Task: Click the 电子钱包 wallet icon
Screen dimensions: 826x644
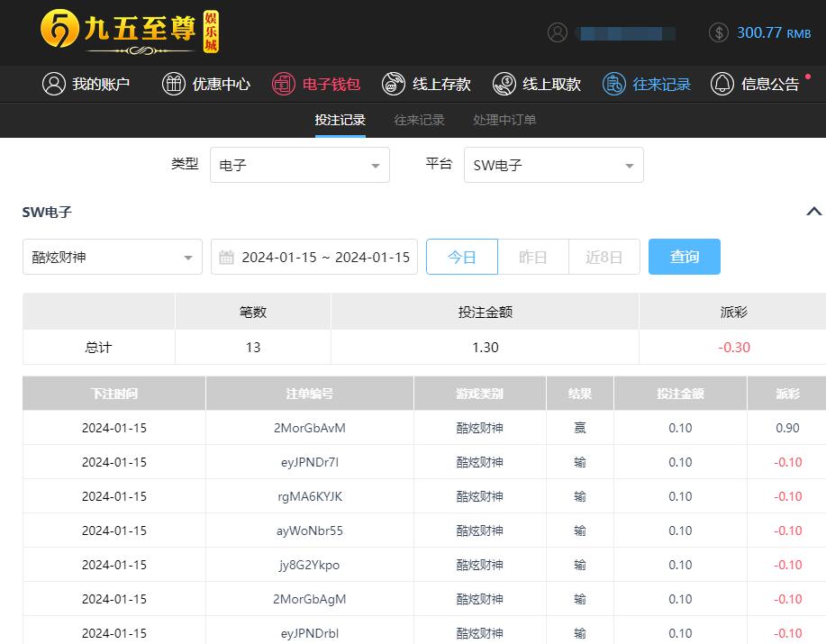Action: point(284,84)
